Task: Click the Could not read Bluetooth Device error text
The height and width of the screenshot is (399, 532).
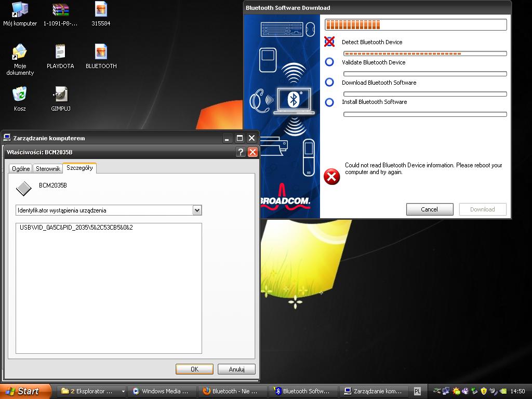Action: (x=423, y=169)
